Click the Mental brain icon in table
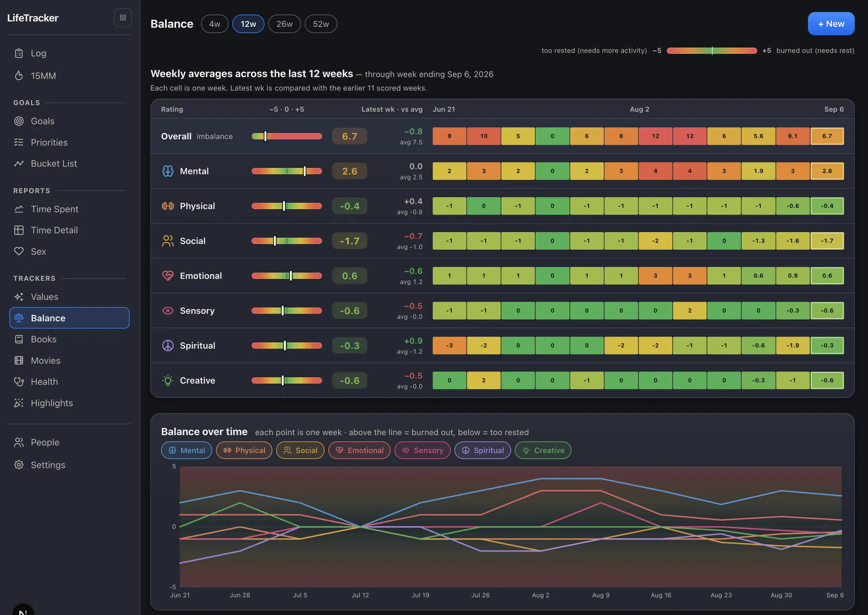This screenshot has height=615, width=868. (168, 171)
